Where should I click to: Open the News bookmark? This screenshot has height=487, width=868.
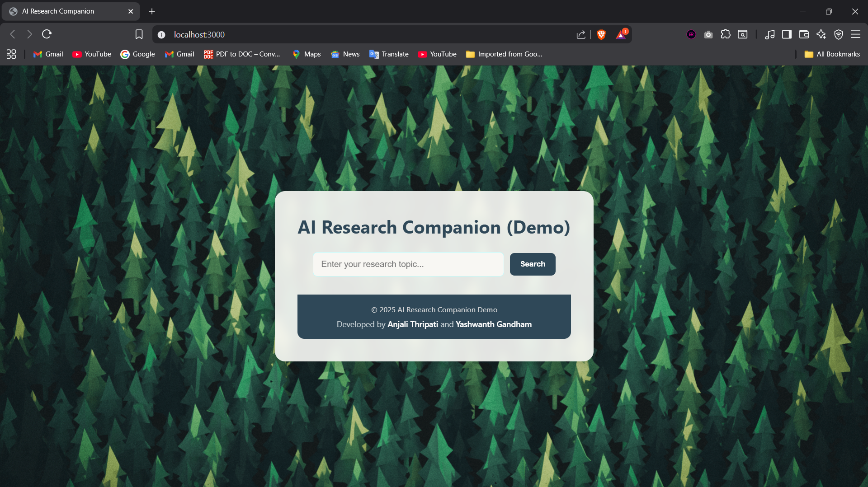pos(345,54)
